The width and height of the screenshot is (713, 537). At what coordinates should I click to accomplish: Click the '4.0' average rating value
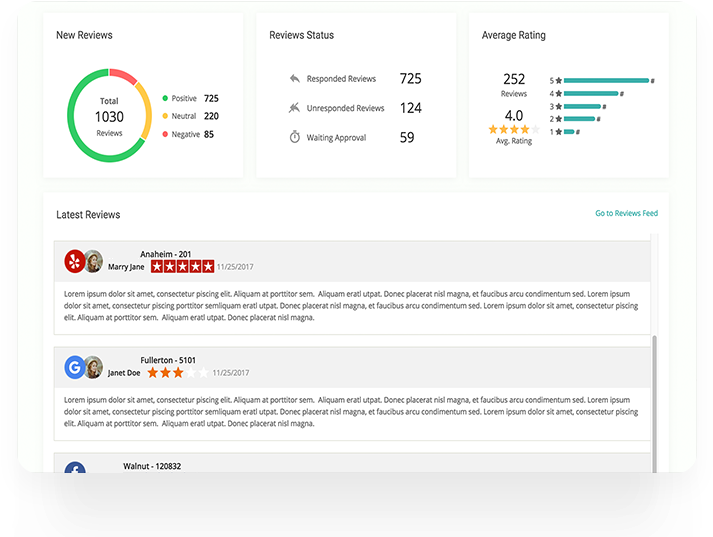click(x=514, y=115)
